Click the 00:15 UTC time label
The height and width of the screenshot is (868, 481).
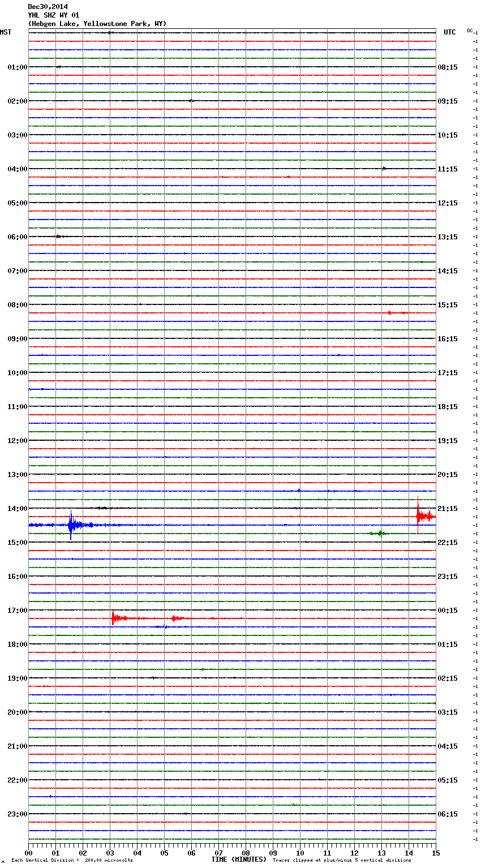pos(448,611)
